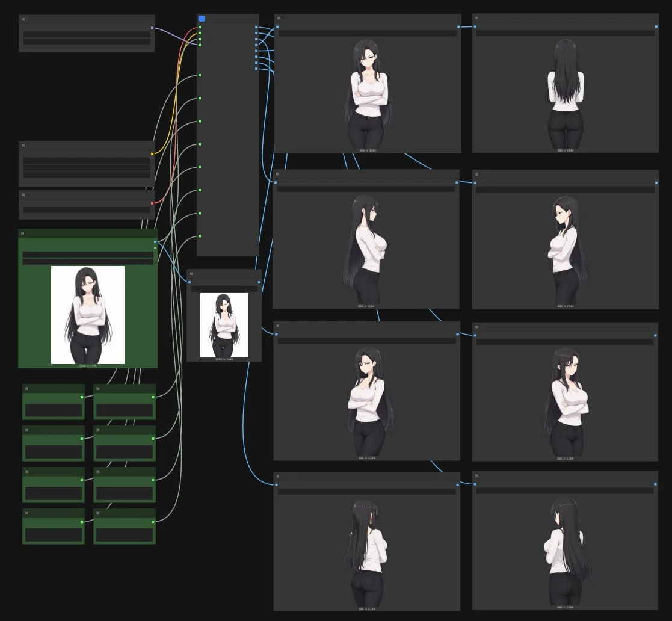
Task: Click the collapse dot on the small white-background preview node
Action: tap(191, 273)
